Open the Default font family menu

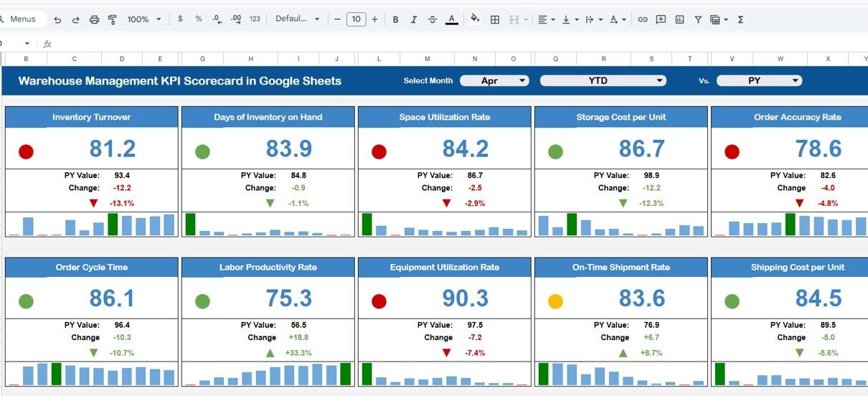[297, 19]
